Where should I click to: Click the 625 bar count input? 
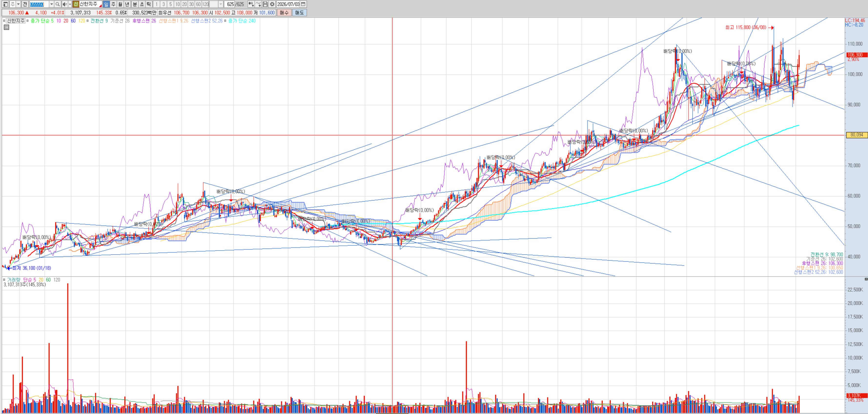tap(229, 4)
